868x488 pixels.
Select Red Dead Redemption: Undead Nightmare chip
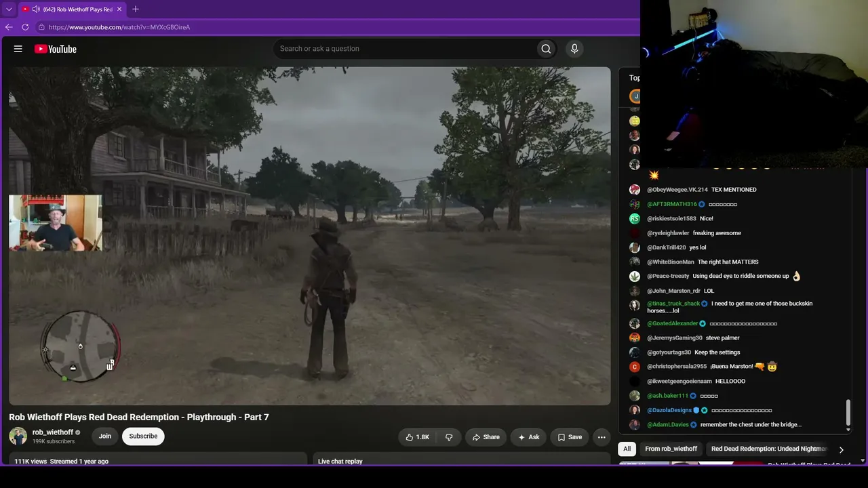coord(769,449)
